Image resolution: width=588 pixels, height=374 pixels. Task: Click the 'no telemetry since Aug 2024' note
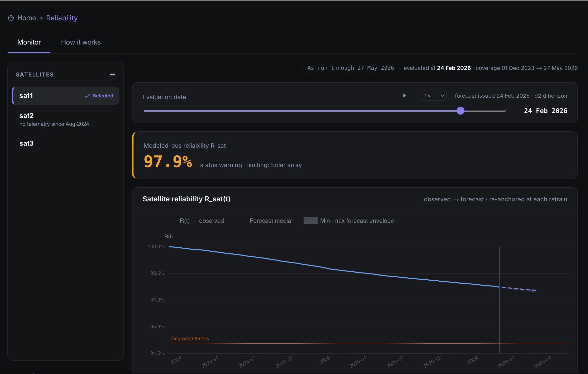tap(54, 124)
